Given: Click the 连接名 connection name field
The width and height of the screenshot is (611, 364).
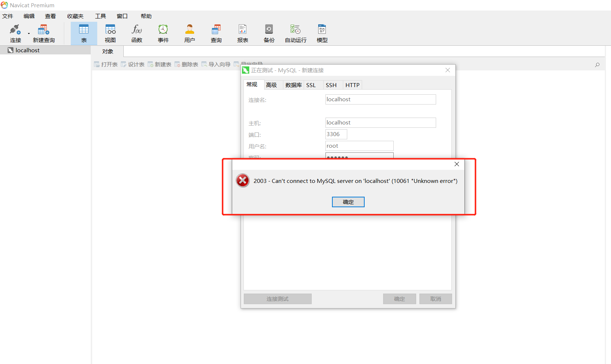Looking at the screenshot, I should coord(381,99).
